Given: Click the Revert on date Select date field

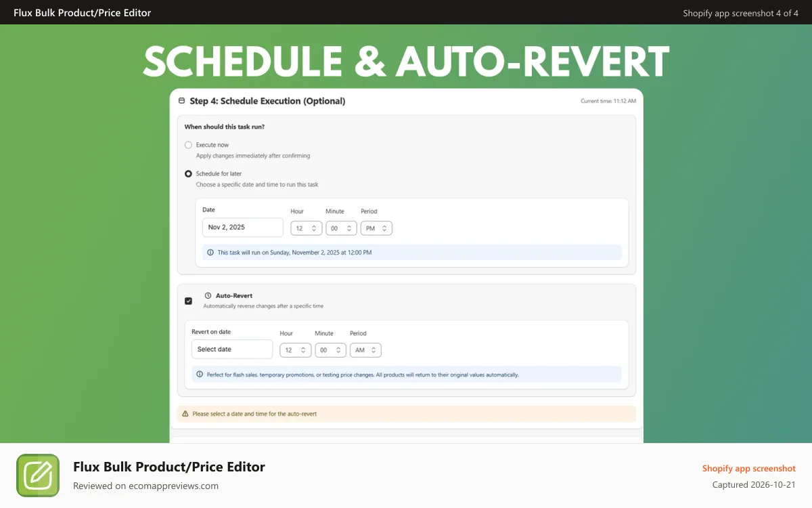Looking at the screenshot, I should (232, 350).
